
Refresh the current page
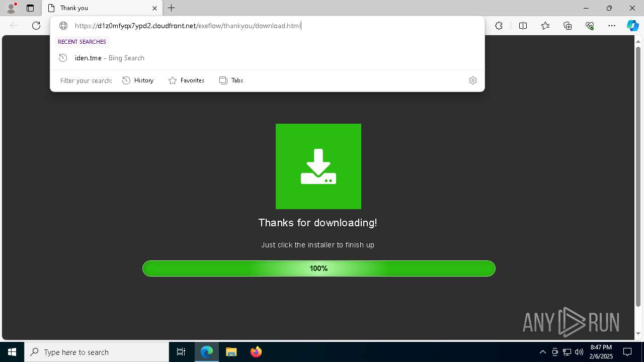tap(36, 26)
